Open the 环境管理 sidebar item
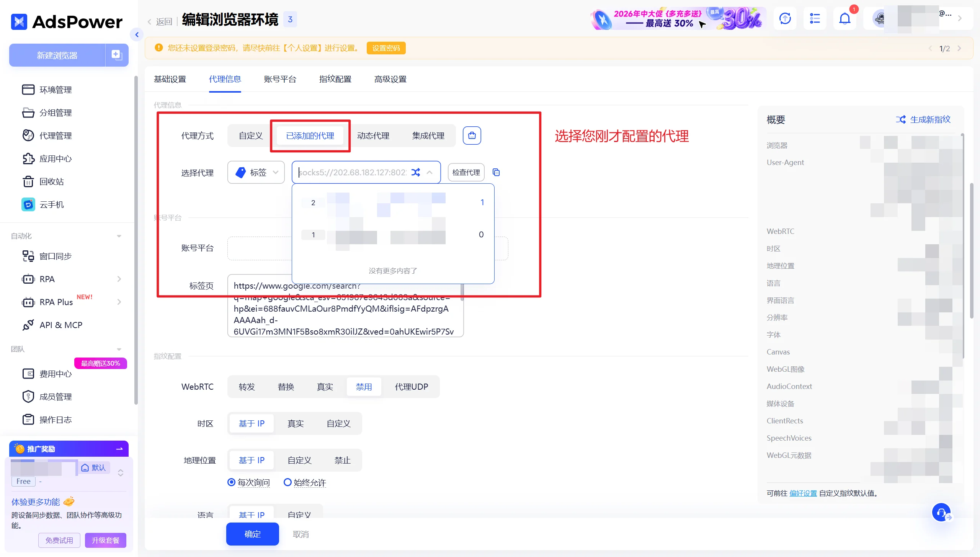980x557 pixels. click(x=47, y=90)
